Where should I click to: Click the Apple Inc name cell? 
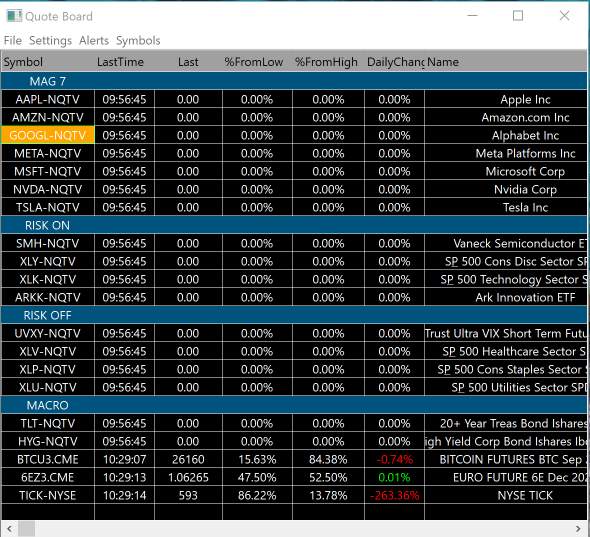(506, 99)
